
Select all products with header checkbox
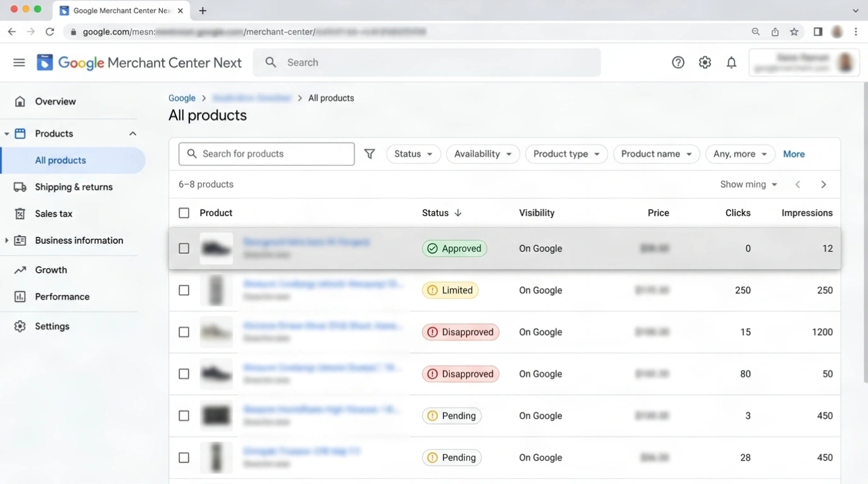[184, 213]
